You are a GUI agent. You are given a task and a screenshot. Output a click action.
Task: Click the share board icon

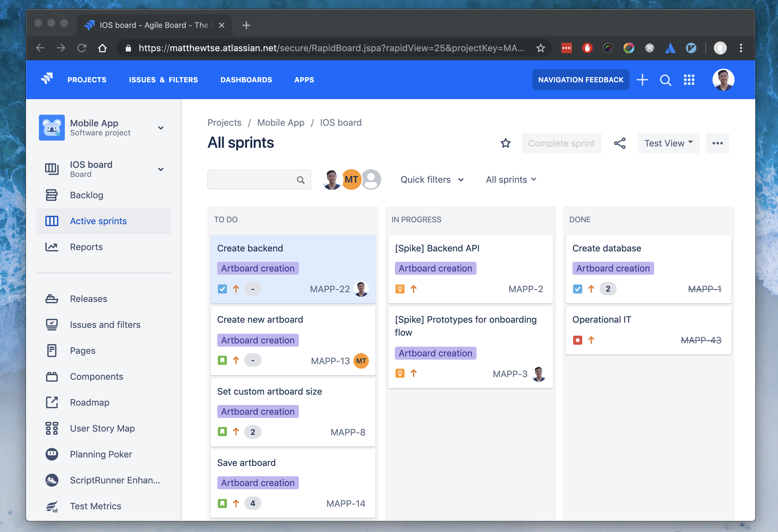(619, 143)
